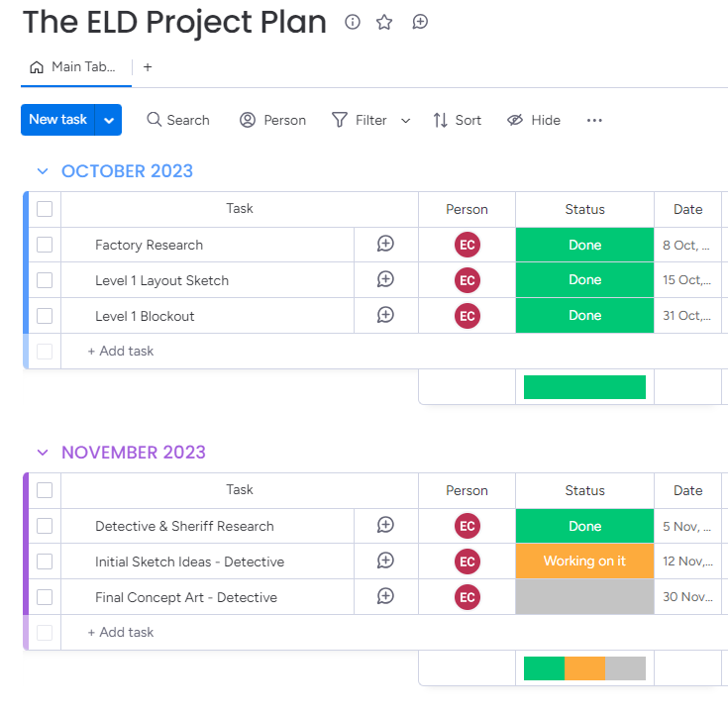Open conversation for Final Concept Art task
728x715 pixels.
coord(386,597)
